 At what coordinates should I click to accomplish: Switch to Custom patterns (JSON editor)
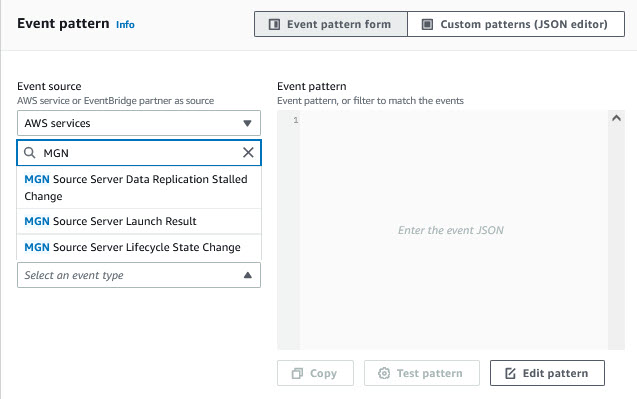[x=516, y=24]
